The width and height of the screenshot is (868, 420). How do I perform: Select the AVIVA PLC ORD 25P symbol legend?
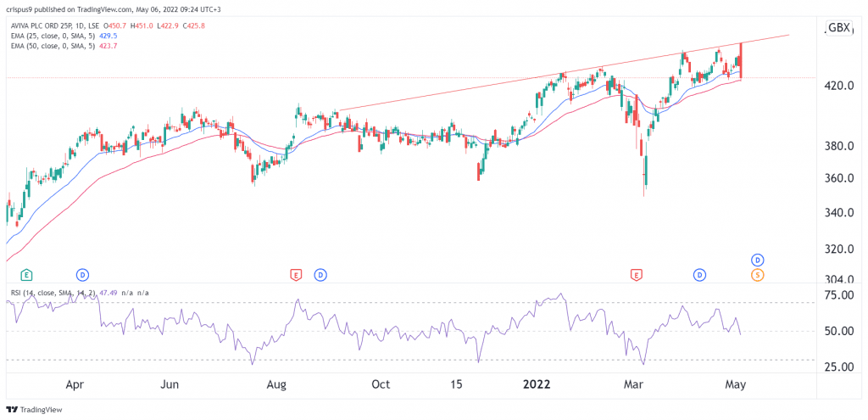pos(55,25)
